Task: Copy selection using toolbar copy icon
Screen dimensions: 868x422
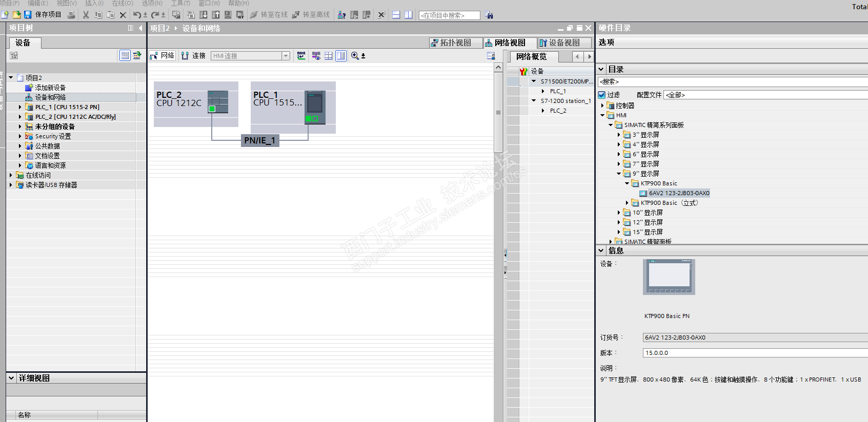Action: point(98,15)
